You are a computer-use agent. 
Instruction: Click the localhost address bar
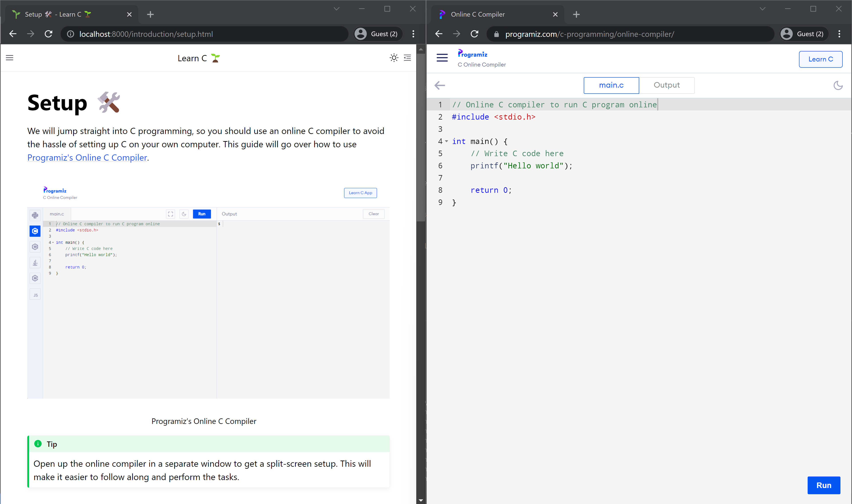204,34
